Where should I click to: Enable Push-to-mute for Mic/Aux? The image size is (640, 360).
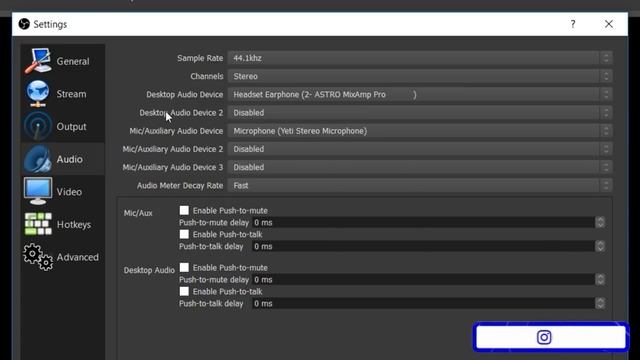pyautogui.click(x=184, y=210)
